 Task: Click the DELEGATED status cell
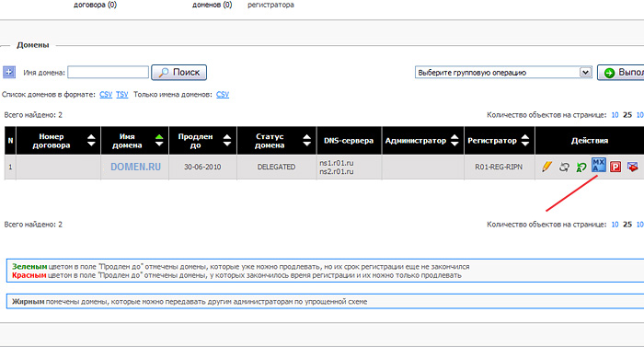tap(276, 167)
